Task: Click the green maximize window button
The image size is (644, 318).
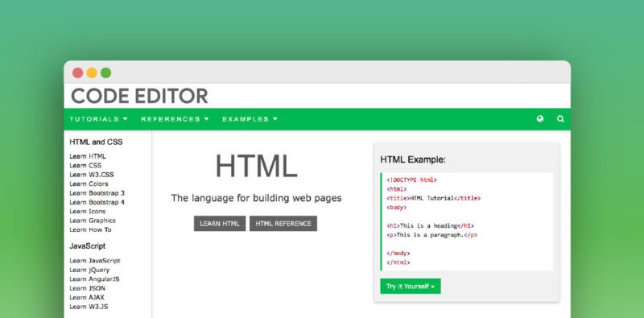Action: [x=106, y=72]
